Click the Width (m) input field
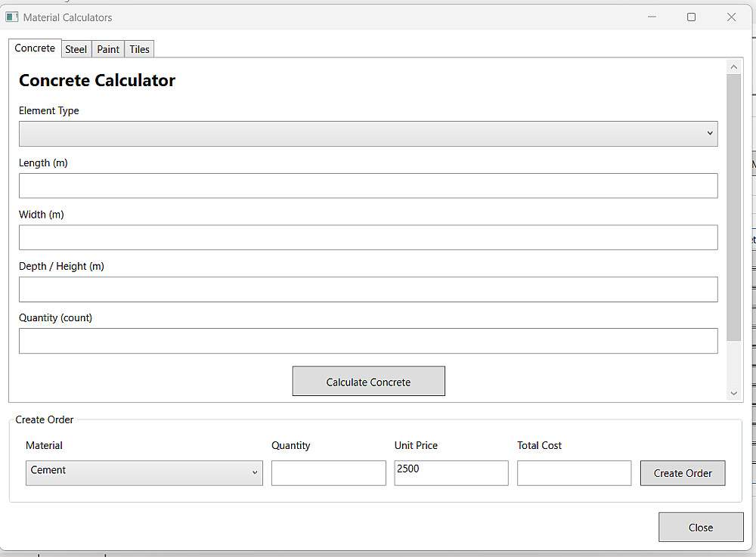 coord(368,237)
